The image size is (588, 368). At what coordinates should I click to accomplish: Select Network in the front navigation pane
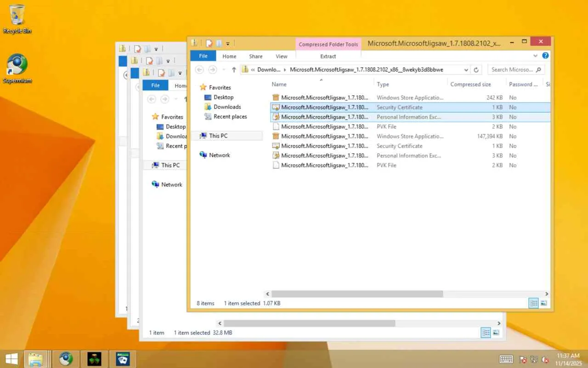220,155
